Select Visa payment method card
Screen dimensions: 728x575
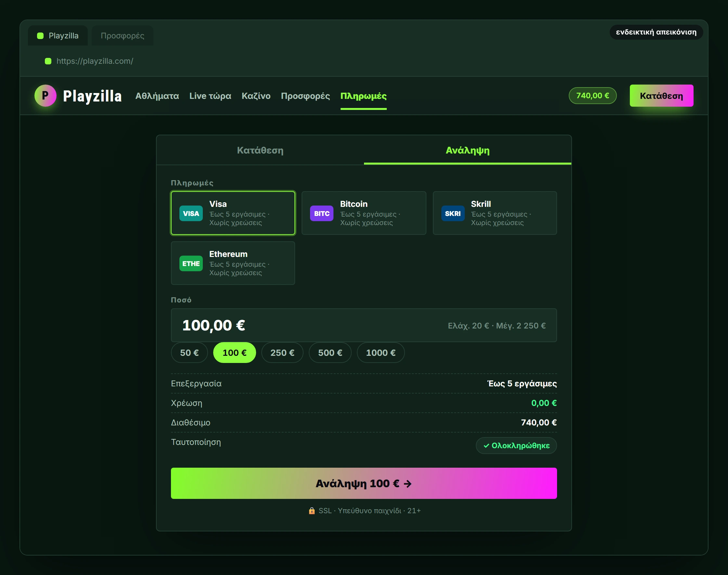(233, 213)
